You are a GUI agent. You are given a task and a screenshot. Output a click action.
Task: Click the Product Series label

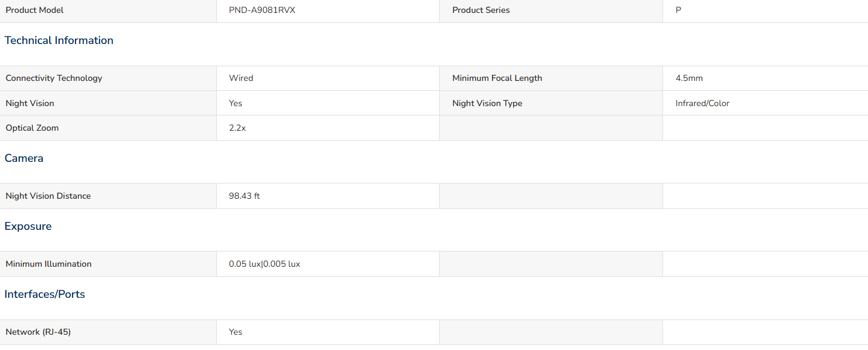(481, 10)
